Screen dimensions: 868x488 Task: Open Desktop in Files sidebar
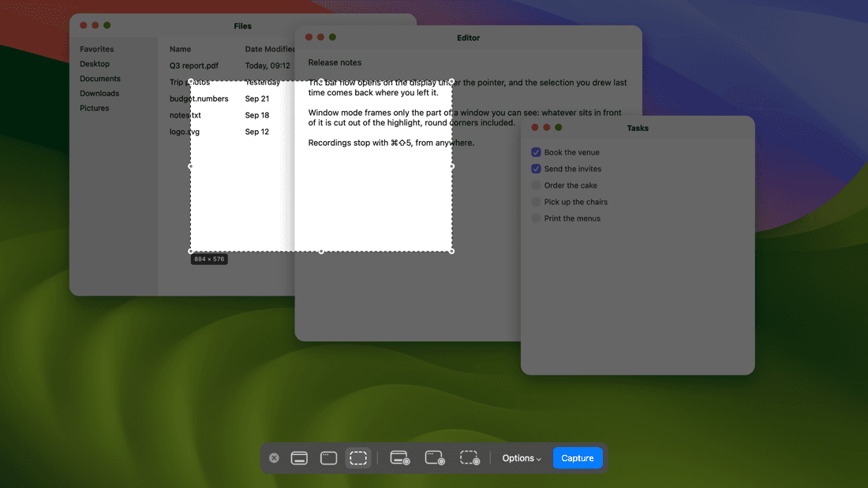pyautogui.click(x=95, y=64)
